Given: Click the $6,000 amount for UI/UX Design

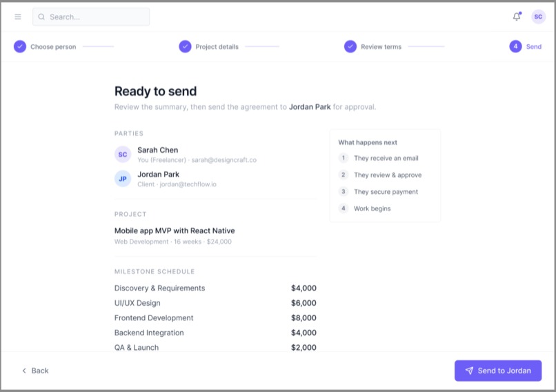Looking at the screenshot, I should 304,303.
